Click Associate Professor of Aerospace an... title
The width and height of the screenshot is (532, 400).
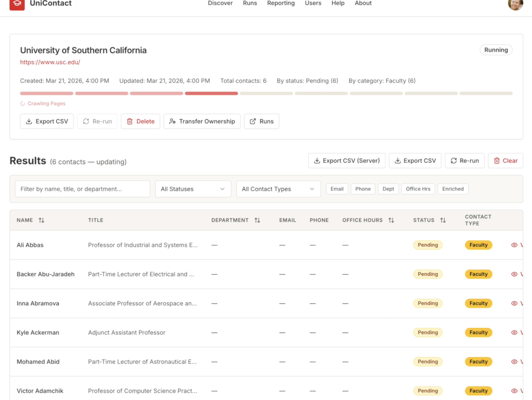click(142, 303)
